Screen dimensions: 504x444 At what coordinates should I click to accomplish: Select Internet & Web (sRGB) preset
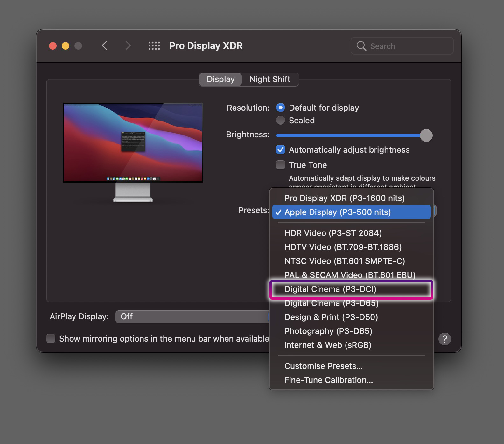coord(351,345)
